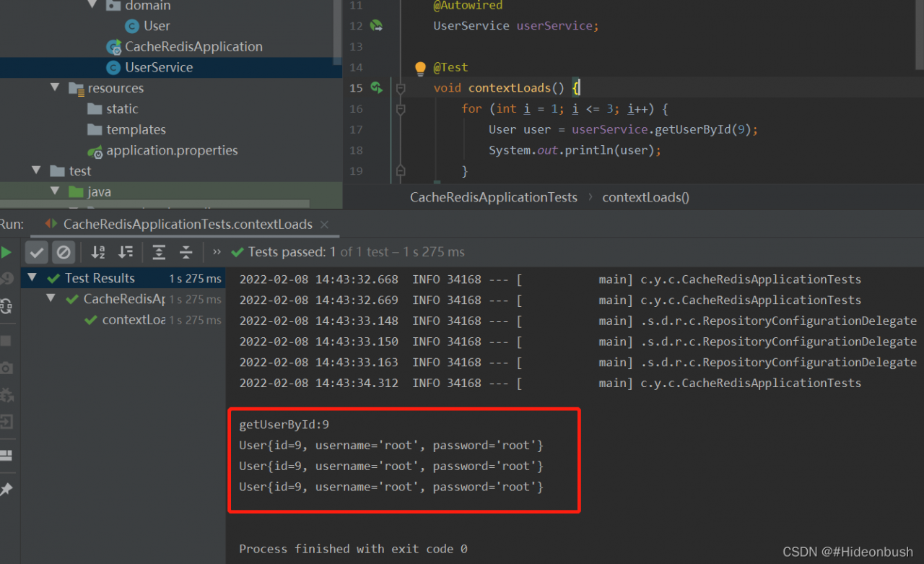
Task: Collapse all test result nodes
Action: coord(186,252)
